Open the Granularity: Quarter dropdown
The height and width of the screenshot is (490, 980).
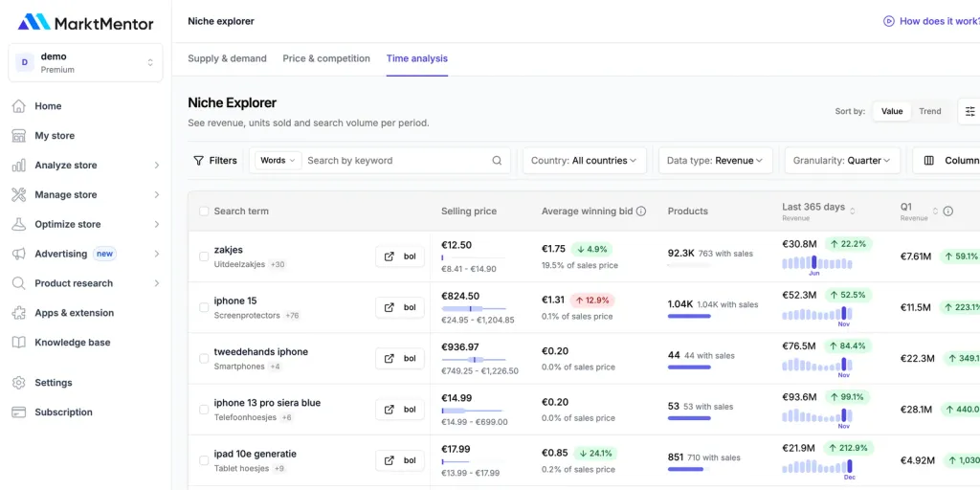[x=842, y=161]
